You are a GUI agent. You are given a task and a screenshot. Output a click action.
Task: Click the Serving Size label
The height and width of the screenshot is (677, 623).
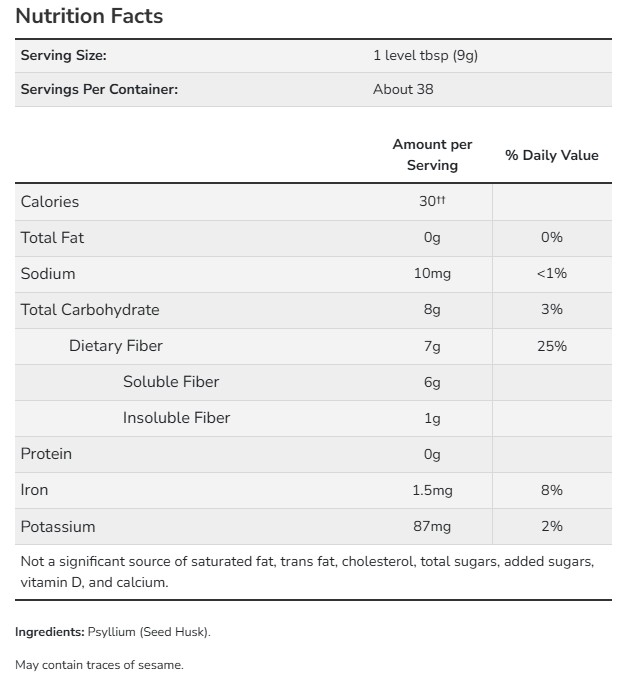pyautogui.click(x=63, y=56)
